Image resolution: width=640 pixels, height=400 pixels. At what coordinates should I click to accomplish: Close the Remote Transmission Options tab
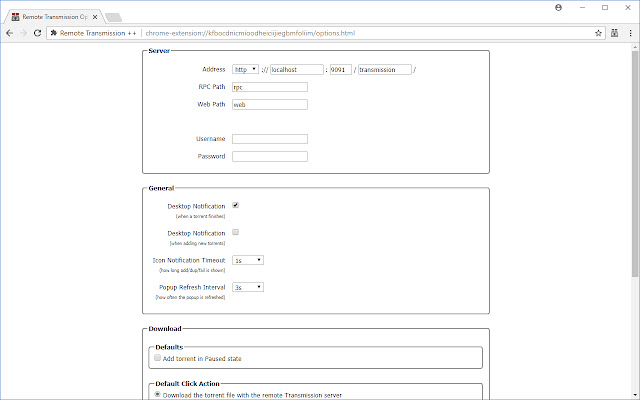pos(95,17)
